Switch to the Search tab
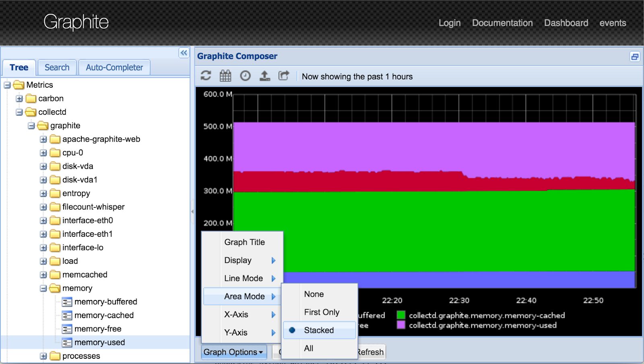 coord(57,67)
